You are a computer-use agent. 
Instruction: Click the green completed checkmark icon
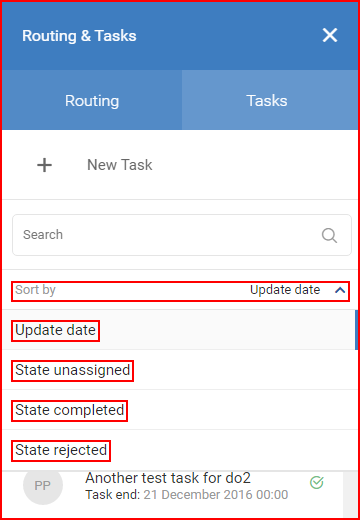pyautogui.click(x=317, y=482)
